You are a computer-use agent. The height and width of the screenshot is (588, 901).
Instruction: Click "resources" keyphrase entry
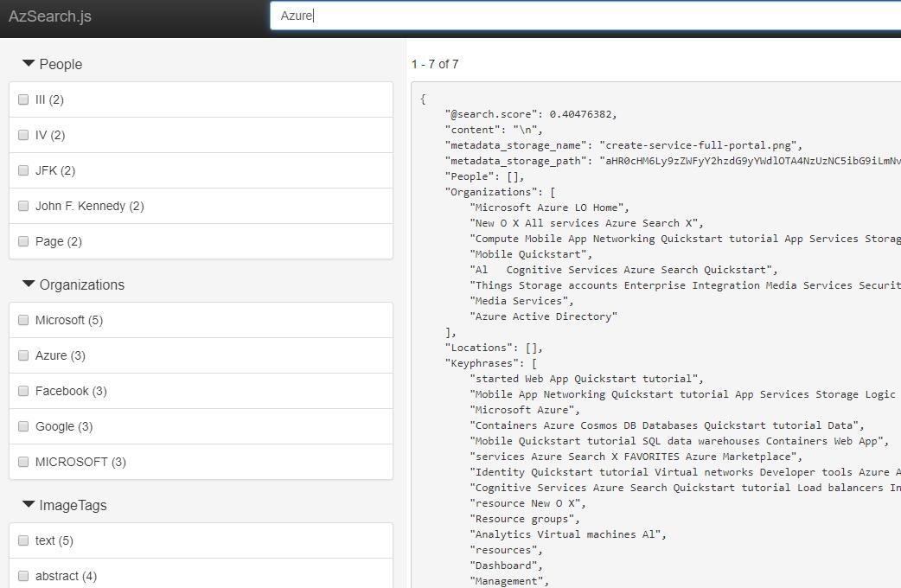pyautogui.click(x=506, y=550)
